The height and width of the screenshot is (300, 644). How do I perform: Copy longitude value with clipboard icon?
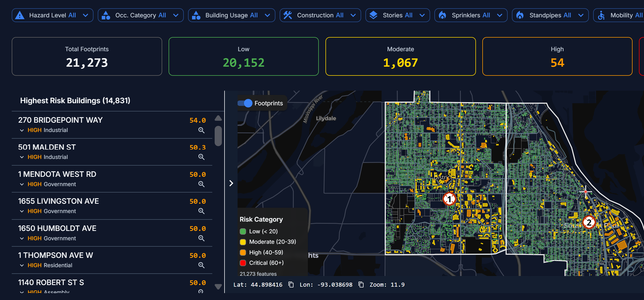(x=361, y=285)
